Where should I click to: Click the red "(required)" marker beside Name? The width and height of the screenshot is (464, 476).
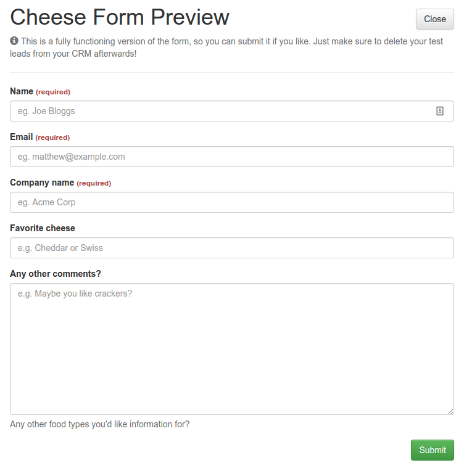tap(53, 92)
